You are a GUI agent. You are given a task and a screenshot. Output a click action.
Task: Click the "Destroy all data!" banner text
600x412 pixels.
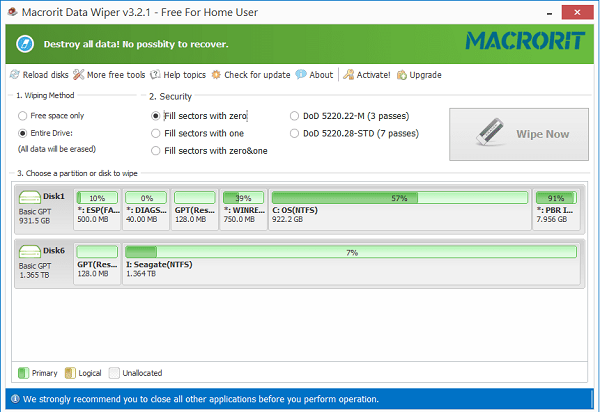(136, 44)
